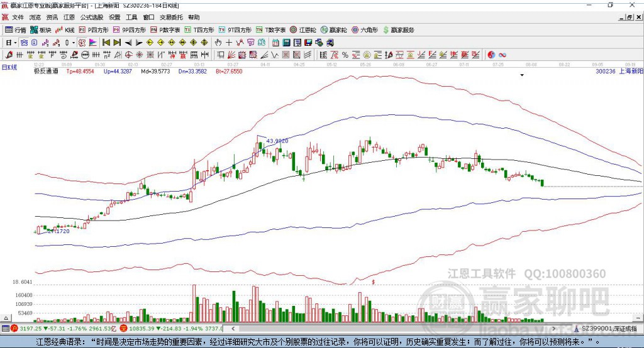Select the red pencil drawing tool
644x348 pixels.
[x=9, y=55]
